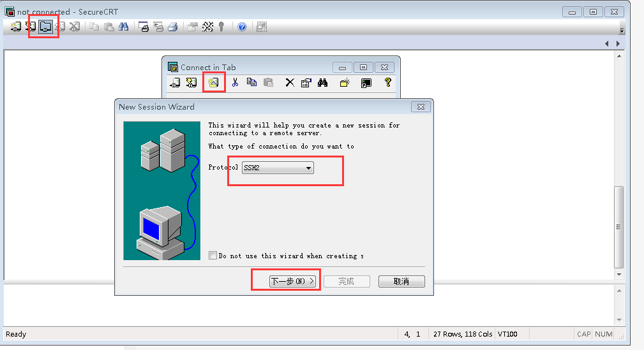
Task: Close the Connect in Tab dialog
Action: [x=384, y=68]
